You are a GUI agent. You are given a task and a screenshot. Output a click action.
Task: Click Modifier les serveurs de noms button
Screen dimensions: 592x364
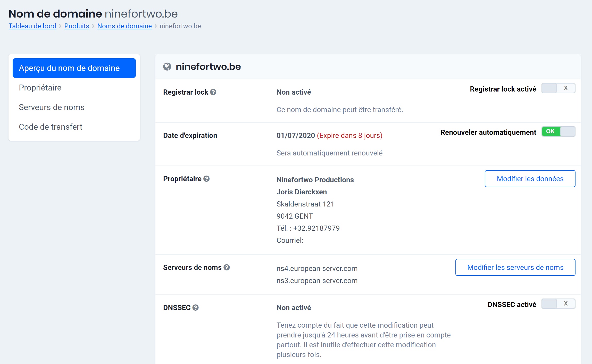[x=515, y=267]
